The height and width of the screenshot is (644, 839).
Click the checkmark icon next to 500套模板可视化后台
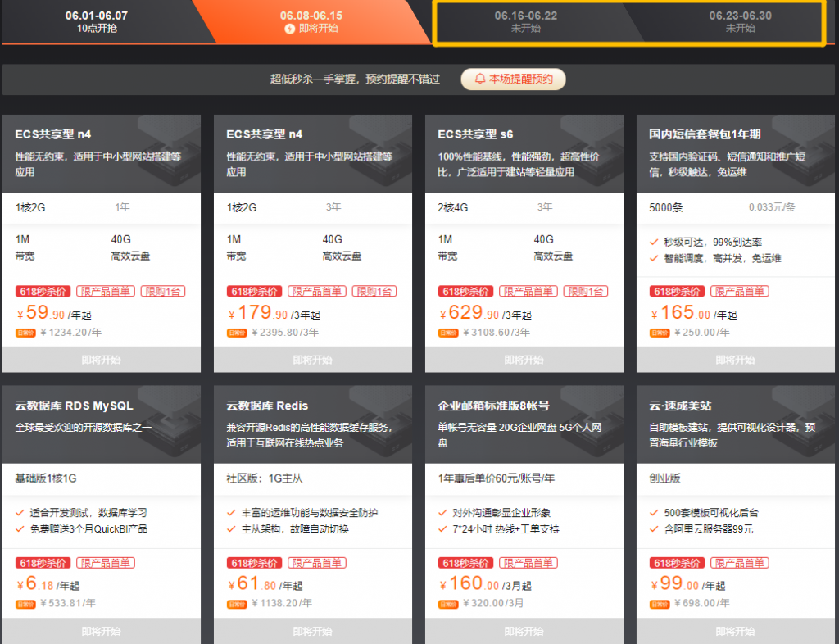click(654, 513)
